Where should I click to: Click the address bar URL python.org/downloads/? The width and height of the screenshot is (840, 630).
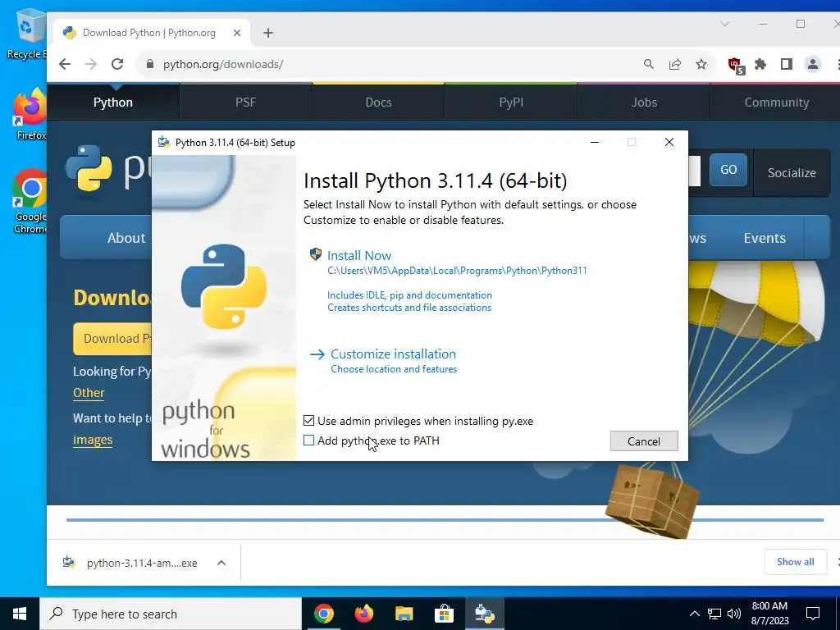pyautogui.click(x=223, y=64)
